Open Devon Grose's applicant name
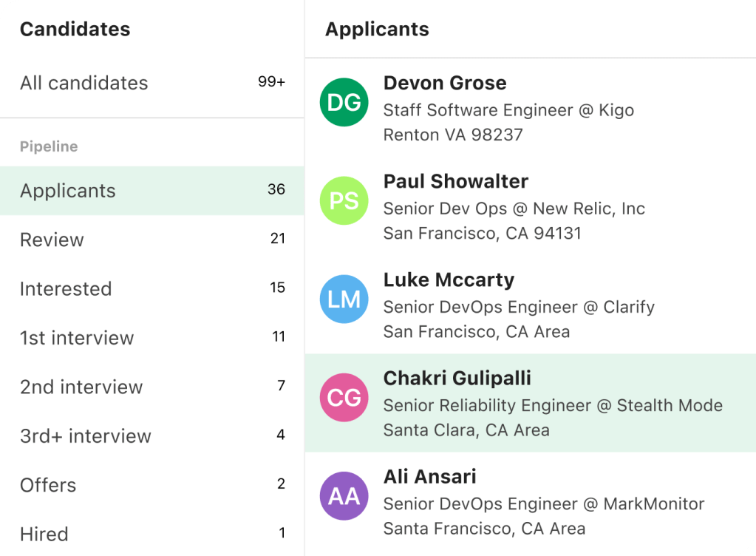 pyautogui.click(x=445, y=83)
